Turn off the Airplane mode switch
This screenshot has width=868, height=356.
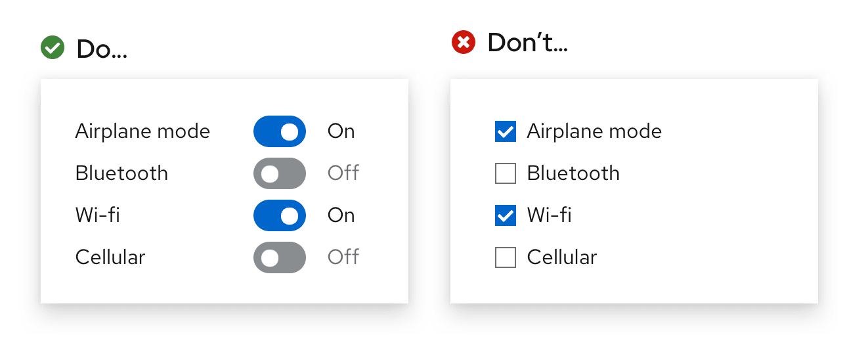(x=280, y=131)
